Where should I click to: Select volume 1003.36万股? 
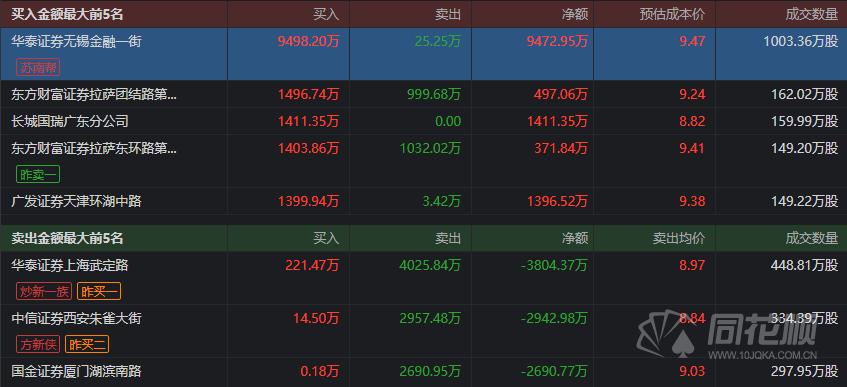801,42
